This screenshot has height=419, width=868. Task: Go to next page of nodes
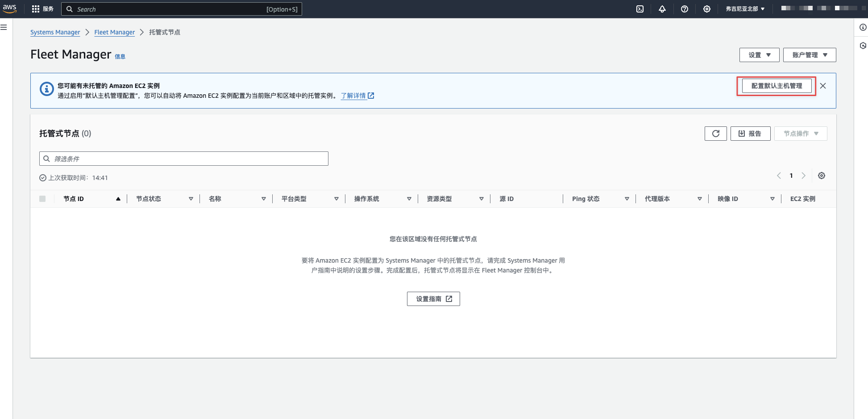tap(803, 176)
